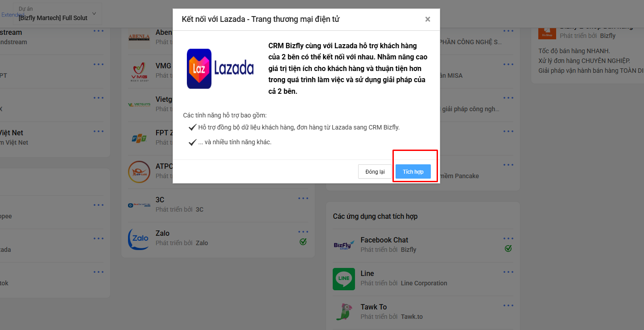644x330 pixels.
Task: Click the Đóng lại button
Action: (375, 171)
